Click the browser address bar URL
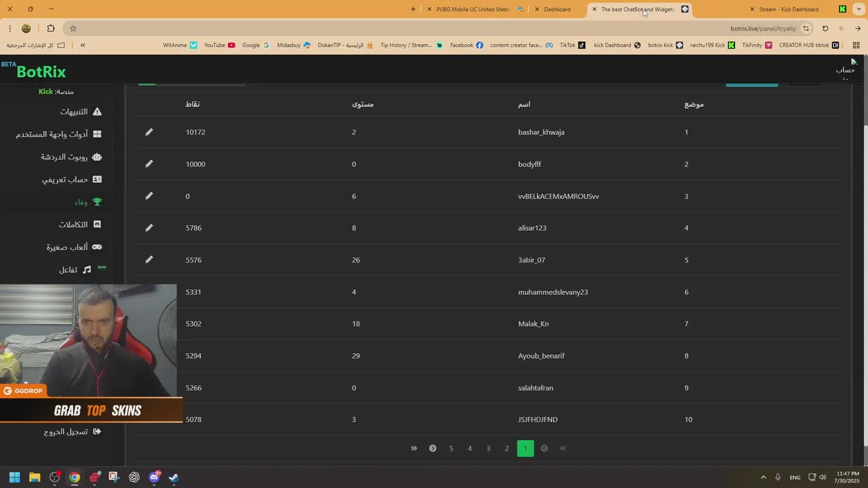The height and width of the screenshot is (488, 868). (763, 28)
